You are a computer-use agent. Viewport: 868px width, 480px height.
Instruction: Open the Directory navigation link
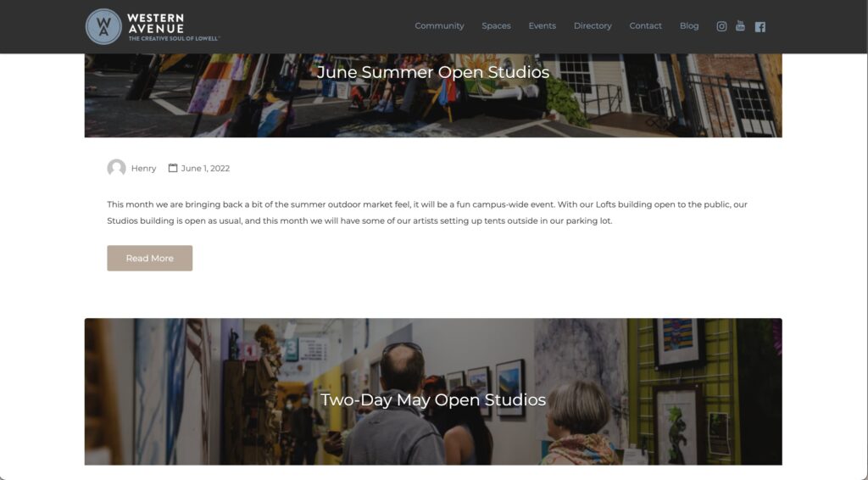(x=593, y=26)
